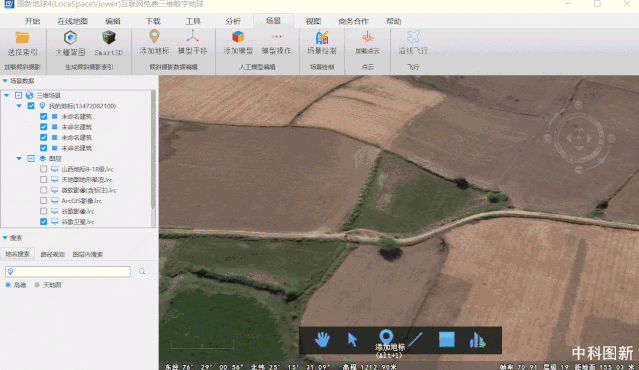This screenshot has width=639, height=370.
Task: Uncheck the 谷歌卫星.lrc layer
Action: [x=44, y=222]
